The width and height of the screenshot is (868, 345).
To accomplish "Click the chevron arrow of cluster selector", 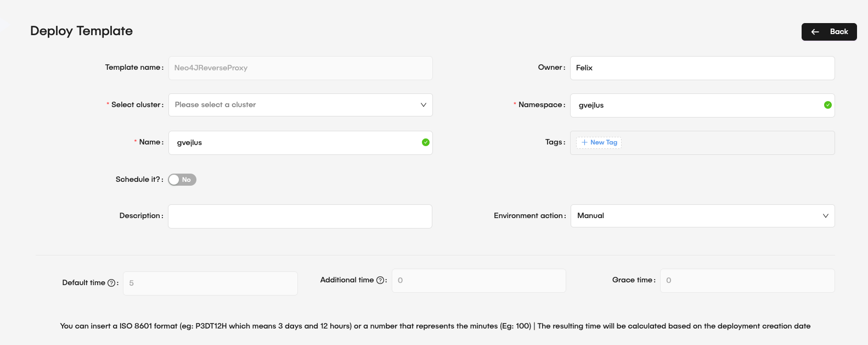I will [x=423, y=105].
